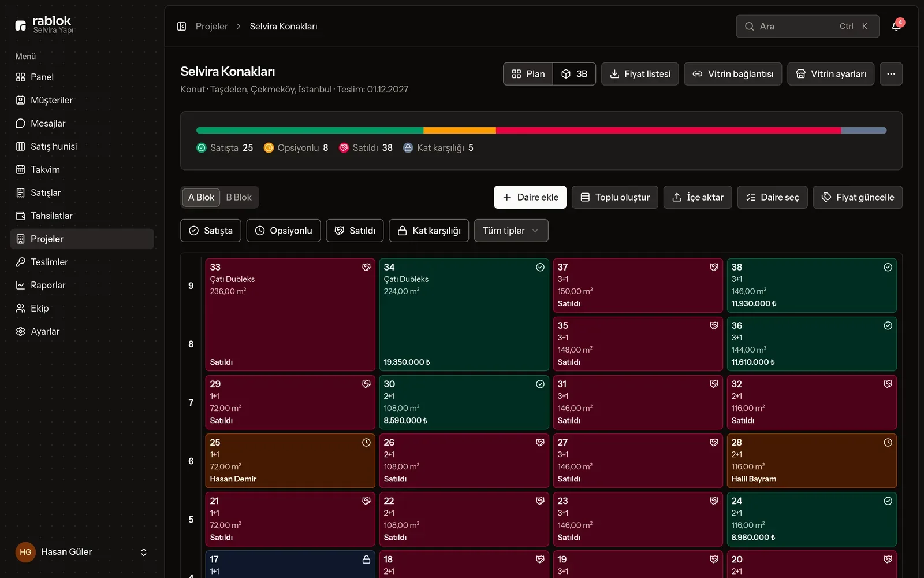Toggle the Satışta filter
The width and height of the screenshot is (924, 578).
(x=211, y=231)
